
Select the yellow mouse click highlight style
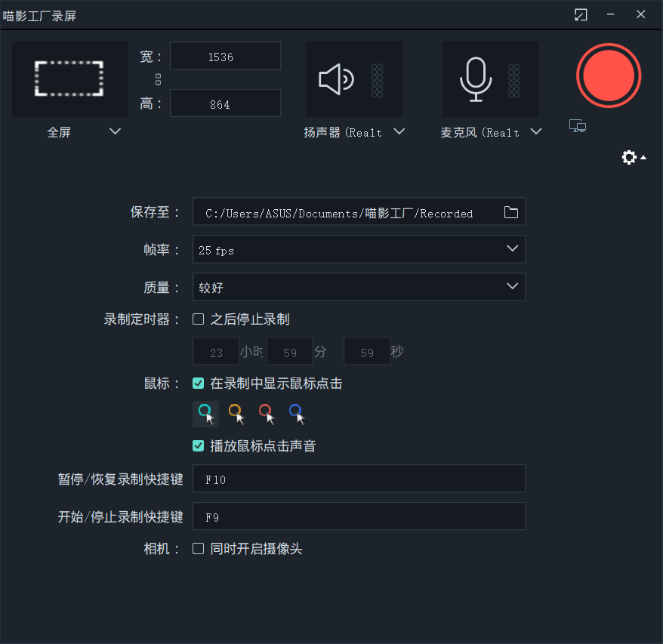pyautogui.click(x=236, y=414)
